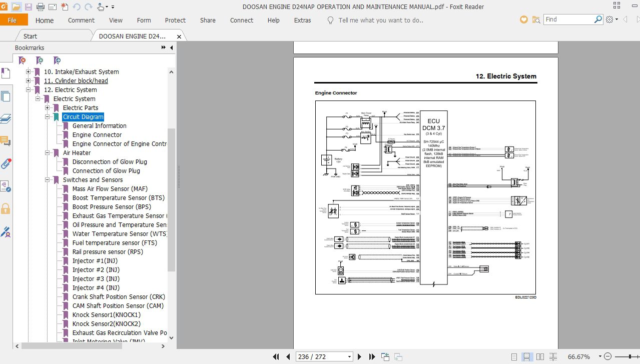This screenshot has height=364, width=640.
Task: Click the Undo arrow icon
Action: (76, 6)
